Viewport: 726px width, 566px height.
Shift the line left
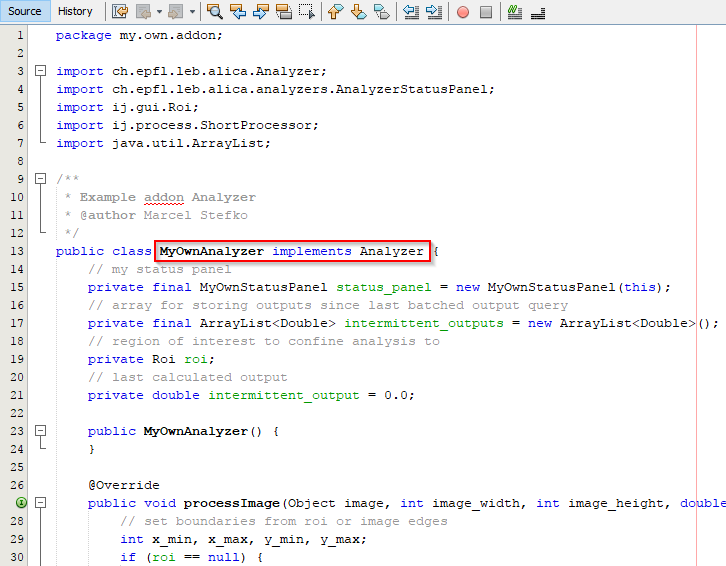pyautogui.click(x=411, y=11)
